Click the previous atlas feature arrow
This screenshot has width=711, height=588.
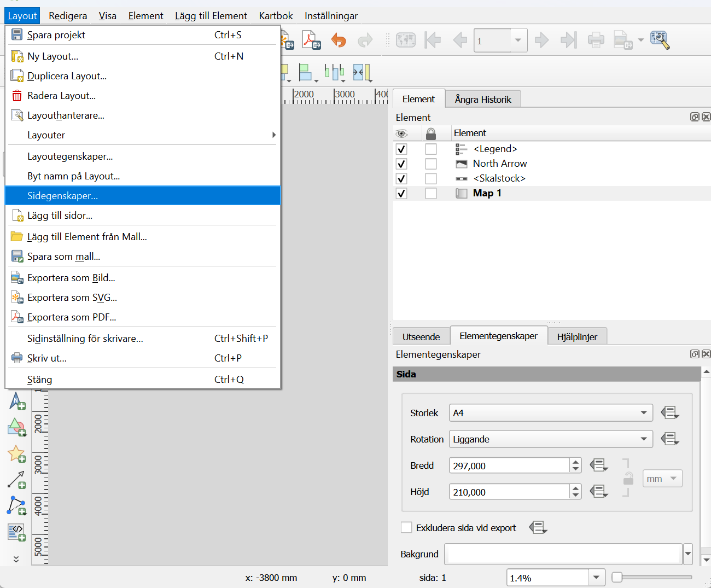[x=460, y=40]
